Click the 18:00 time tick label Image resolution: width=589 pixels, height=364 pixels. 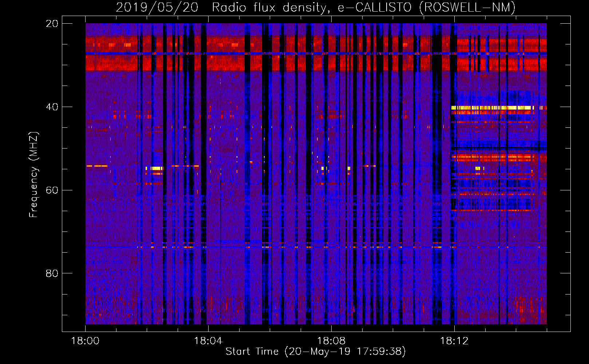[x=85, y=341]
